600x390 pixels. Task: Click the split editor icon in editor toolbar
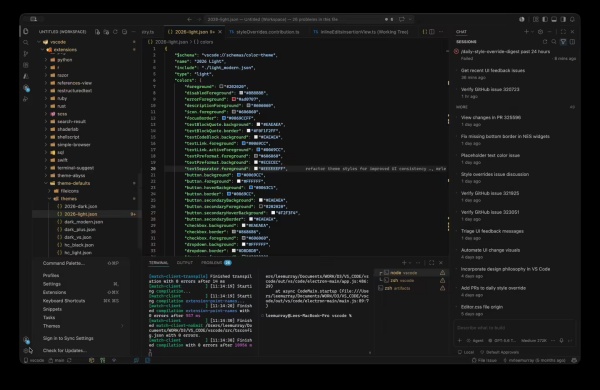tap(432, 32)
